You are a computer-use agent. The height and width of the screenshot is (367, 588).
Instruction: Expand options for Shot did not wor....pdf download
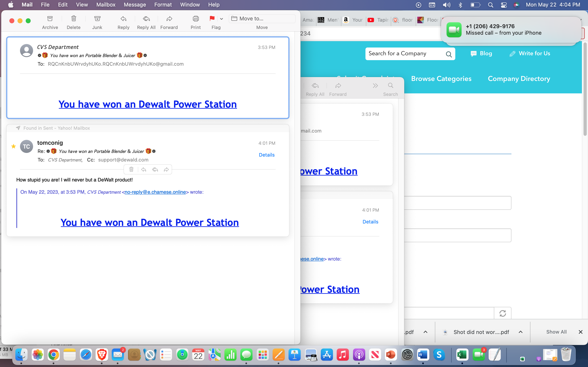point(520,332)
